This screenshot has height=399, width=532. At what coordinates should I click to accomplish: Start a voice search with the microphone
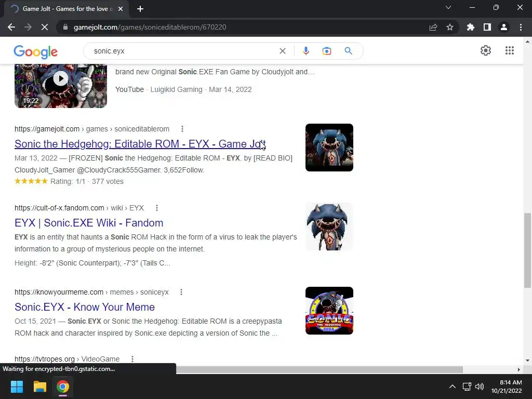click(305, 51)
